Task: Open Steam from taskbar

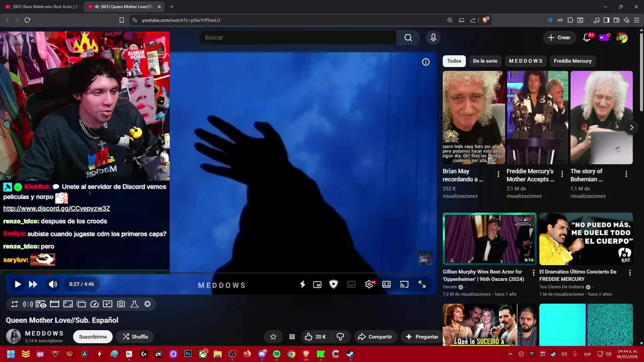Action: point(350,354)
